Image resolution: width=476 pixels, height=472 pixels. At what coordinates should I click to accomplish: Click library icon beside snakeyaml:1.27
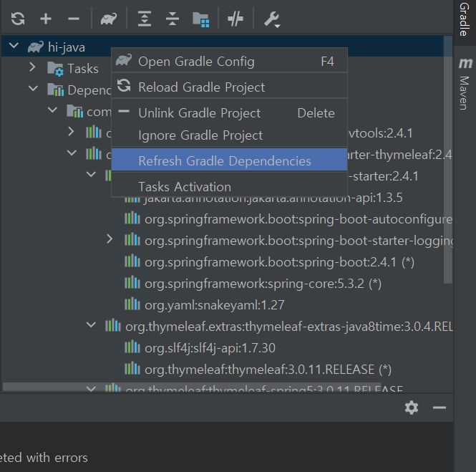coord(132,304)
